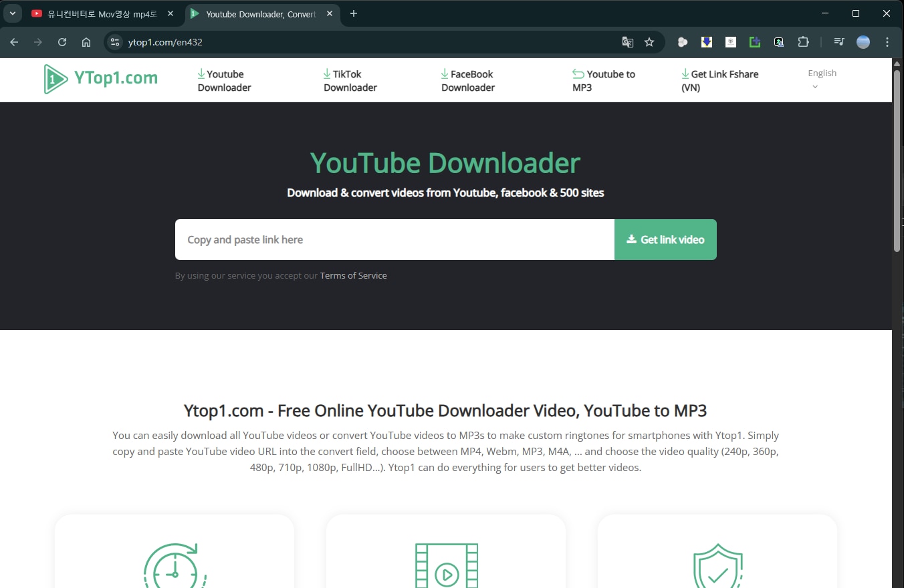
Task: Open Chrome three-dot menu
Action: tap(887, 42)
